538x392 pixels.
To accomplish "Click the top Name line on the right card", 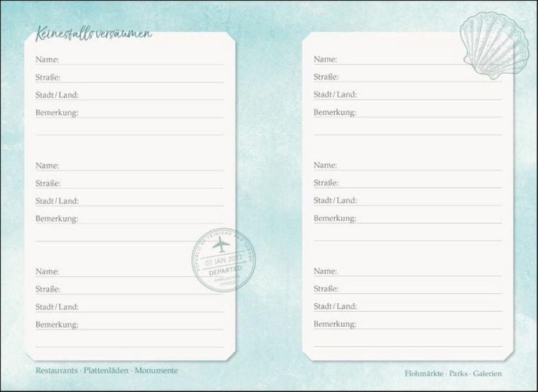I will (x=407, y=59).
